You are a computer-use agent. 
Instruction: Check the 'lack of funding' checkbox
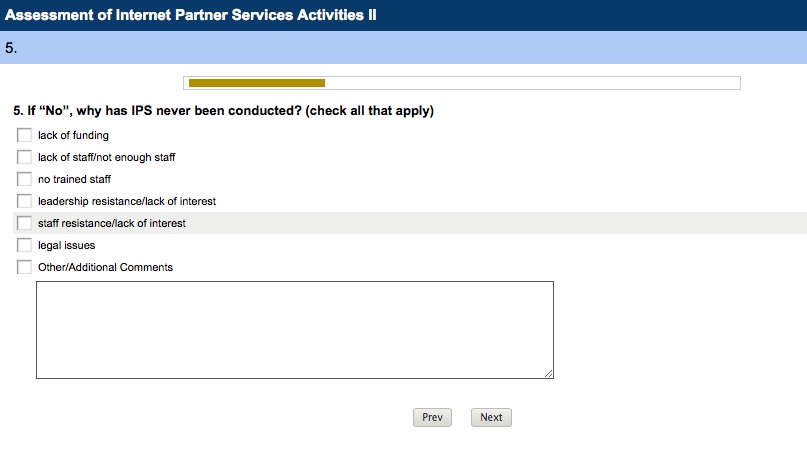pyautogui.click(x=25, y=135)
